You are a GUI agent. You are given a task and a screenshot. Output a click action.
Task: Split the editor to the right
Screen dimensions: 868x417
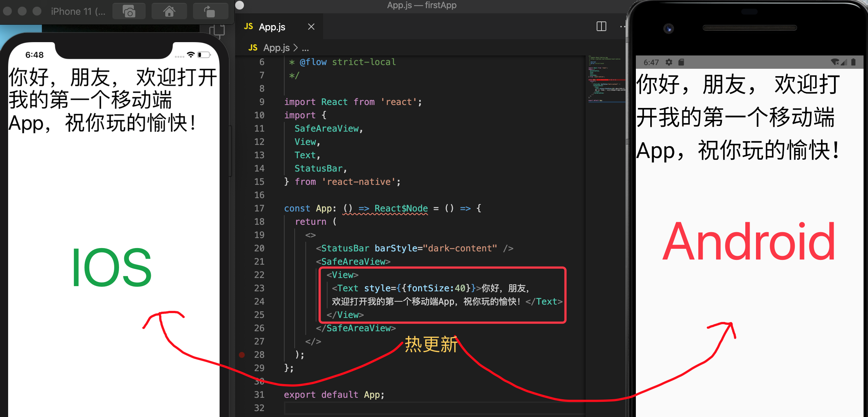(601, 26)
